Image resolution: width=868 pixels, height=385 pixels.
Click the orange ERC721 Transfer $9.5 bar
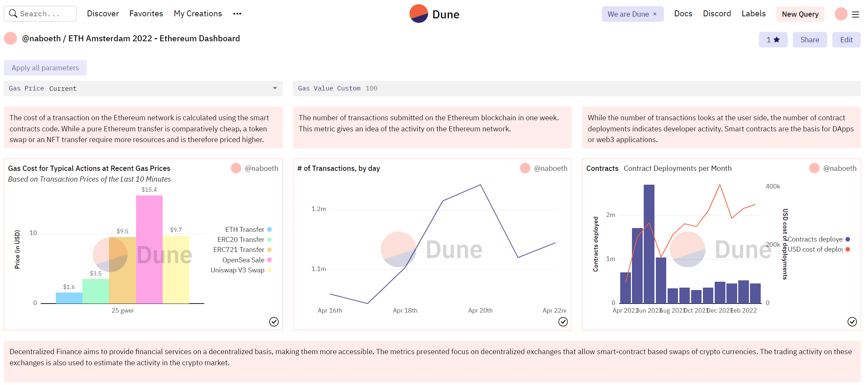click(123, 270)
